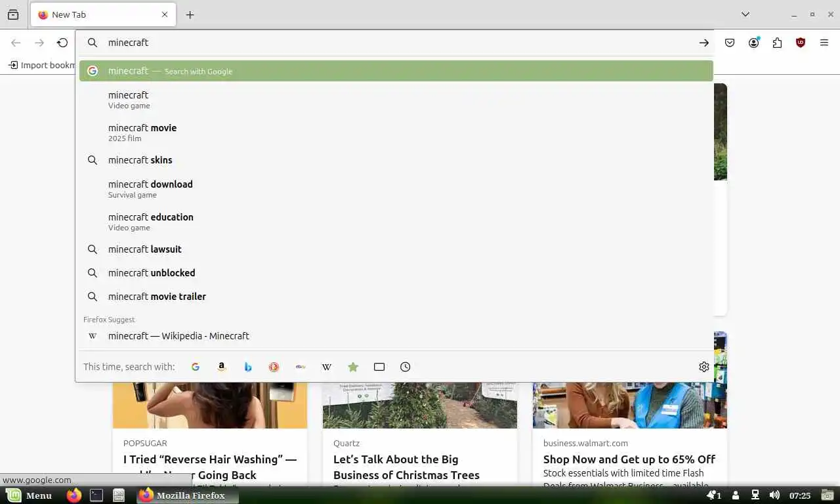
Task: Click into the address bar text field
Action: click(x=397, y=43)
